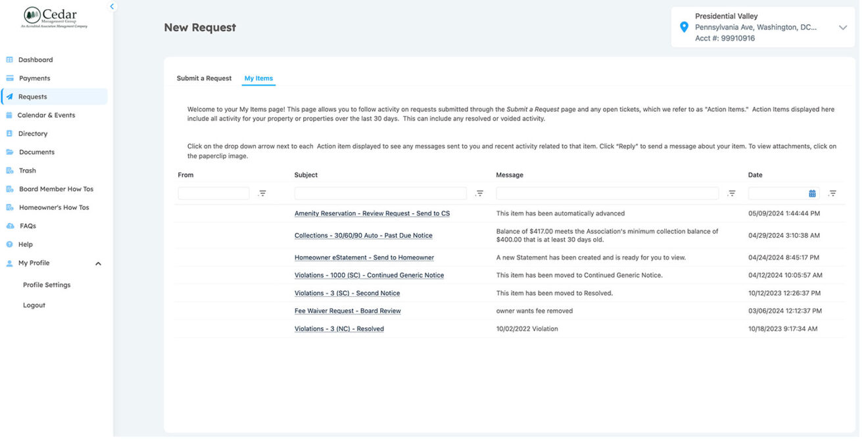
Task: Open the Calendar & Events icon
Action: pos(9,115)
